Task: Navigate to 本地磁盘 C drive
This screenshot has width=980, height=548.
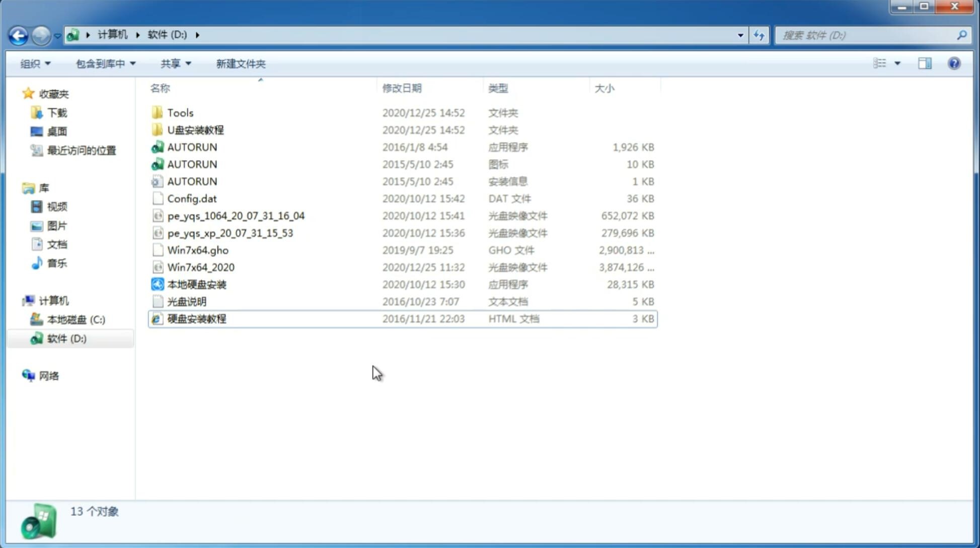Action: (x=76, y=319)
